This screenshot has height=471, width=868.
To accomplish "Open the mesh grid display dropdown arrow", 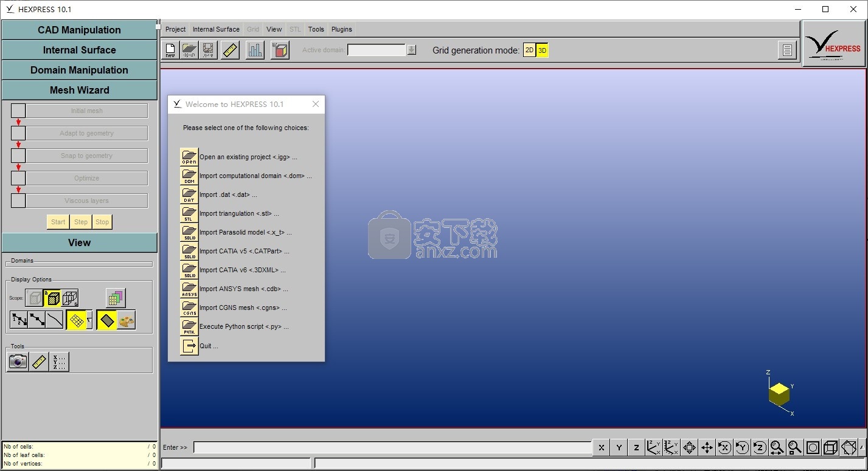I will [x=89, y=320].
